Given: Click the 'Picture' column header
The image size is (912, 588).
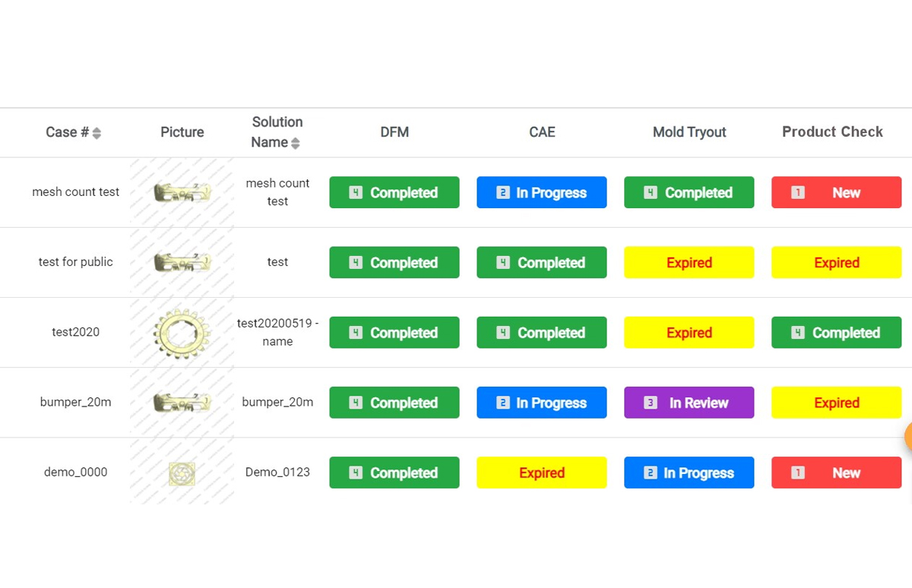Looking at the screenshot, I should coord(182,132).
